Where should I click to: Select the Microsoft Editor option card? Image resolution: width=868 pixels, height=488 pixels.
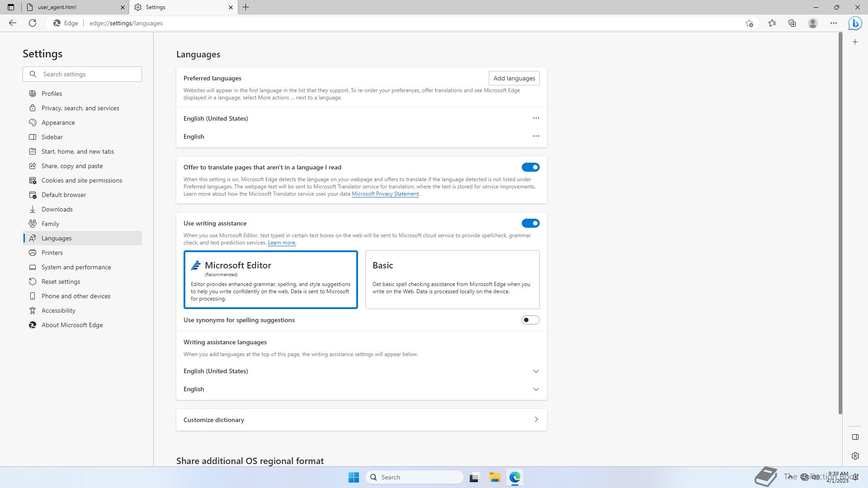click(271, 280)
